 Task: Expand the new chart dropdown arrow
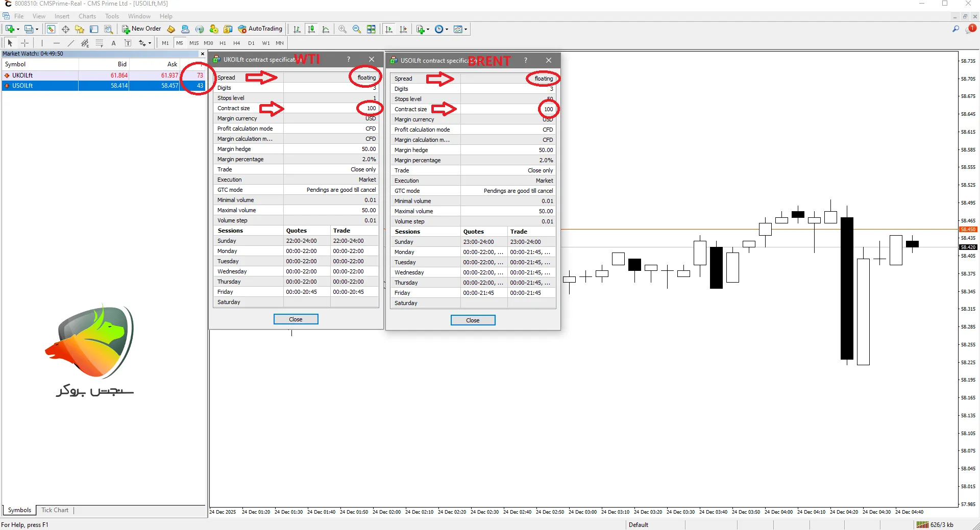[x=18, y=30]
